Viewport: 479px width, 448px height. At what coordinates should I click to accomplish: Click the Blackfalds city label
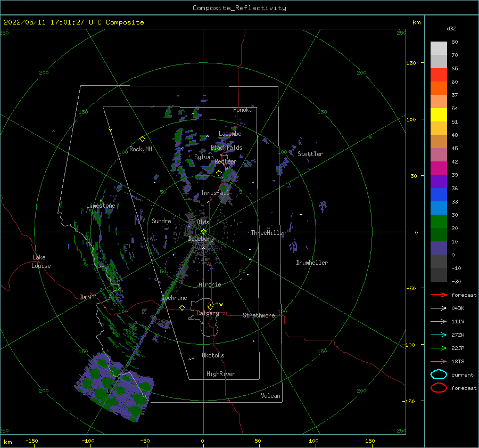point(226,148)
